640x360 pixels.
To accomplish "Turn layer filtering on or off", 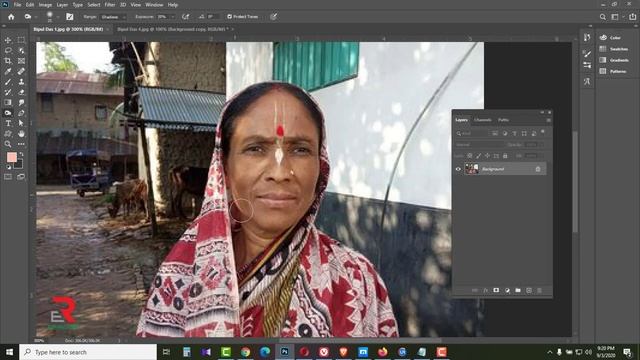I will coord(543,132).
